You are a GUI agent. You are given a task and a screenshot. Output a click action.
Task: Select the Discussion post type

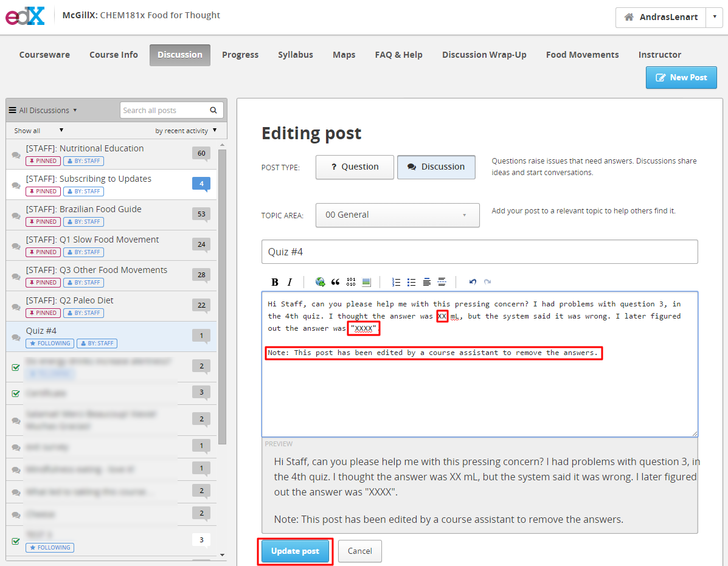(436, 167)
